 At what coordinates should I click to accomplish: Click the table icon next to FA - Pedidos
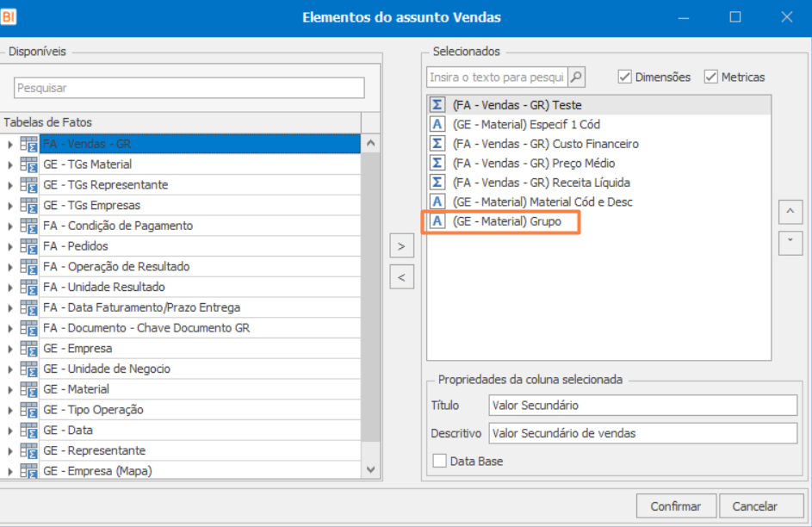pyautogui.click(x=28, y=246)
